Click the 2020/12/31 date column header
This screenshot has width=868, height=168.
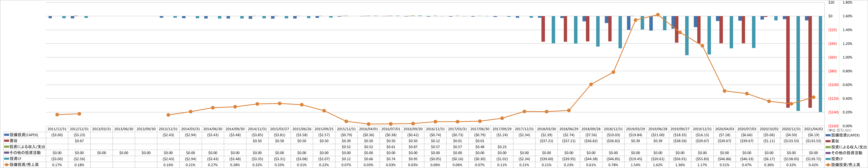point(791,129)
